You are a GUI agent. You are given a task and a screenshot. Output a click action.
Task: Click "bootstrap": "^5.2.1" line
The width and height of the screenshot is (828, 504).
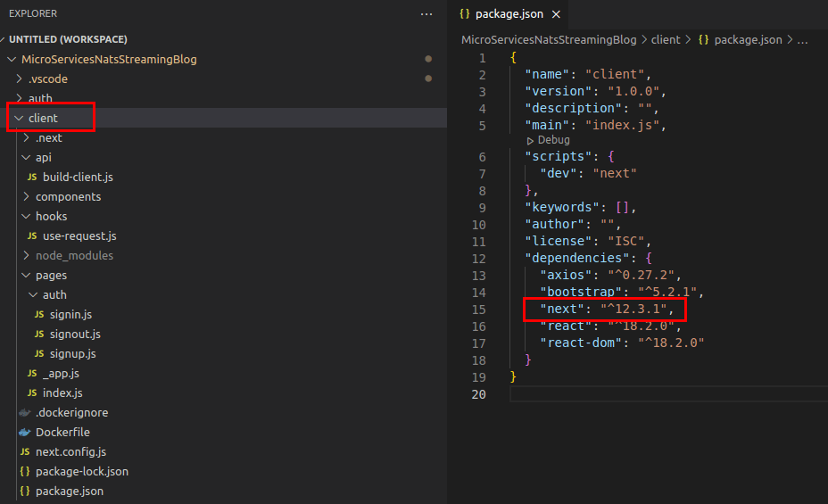(x=622, y=292)
